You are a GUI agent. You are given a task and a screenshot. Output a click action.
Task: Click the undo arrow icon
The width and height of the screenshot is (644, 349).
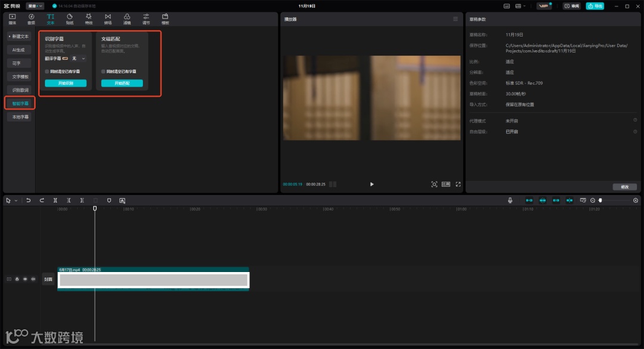(29, 200)
